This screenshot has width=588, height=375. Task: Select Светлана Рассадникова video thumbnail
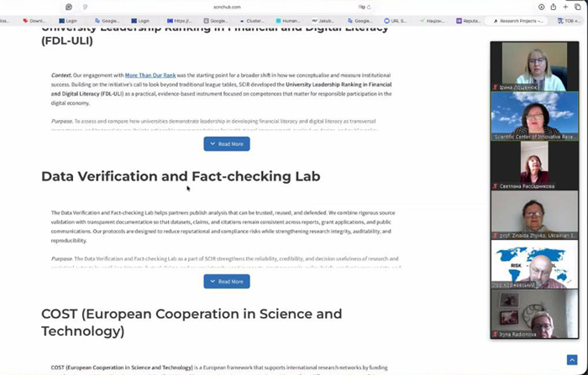click(534, 165)
